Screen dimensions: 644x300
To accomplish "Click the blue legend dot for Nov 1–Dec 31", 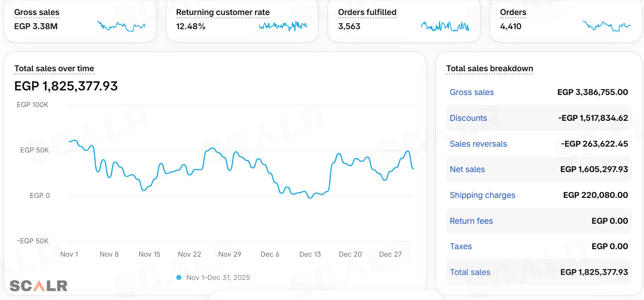I will 179,277.
